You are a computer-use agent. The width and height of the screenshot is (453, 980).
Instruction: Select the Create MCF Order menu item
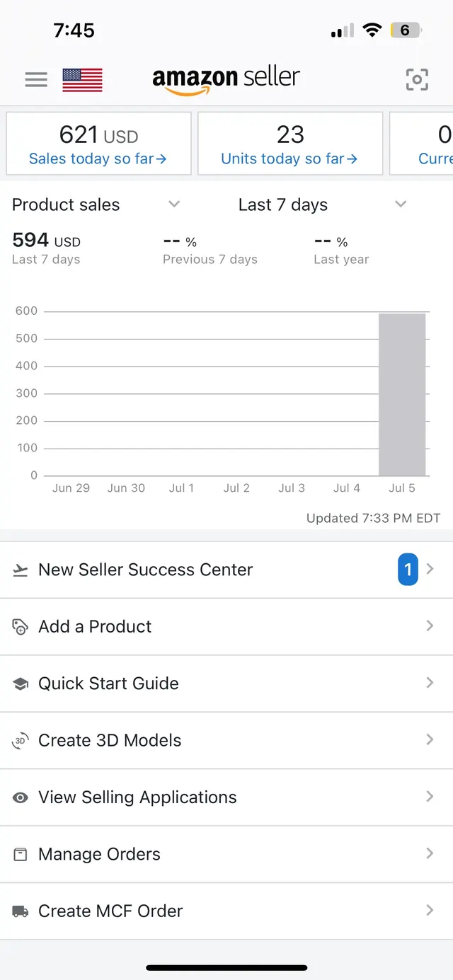(x=226, y=911)
